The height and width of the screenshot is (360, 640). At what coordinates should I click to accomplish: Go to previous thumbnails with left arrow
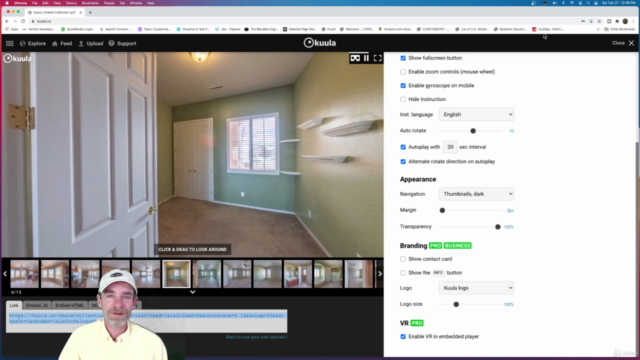[x=5, y=274]
